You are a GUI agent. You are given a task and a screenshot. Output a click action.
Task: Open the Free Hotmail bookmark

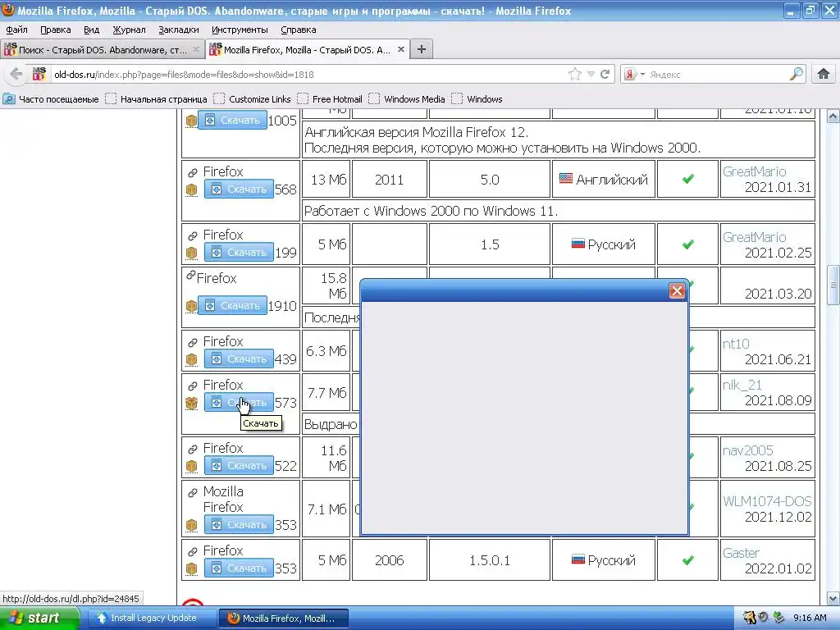pos(330,99)
